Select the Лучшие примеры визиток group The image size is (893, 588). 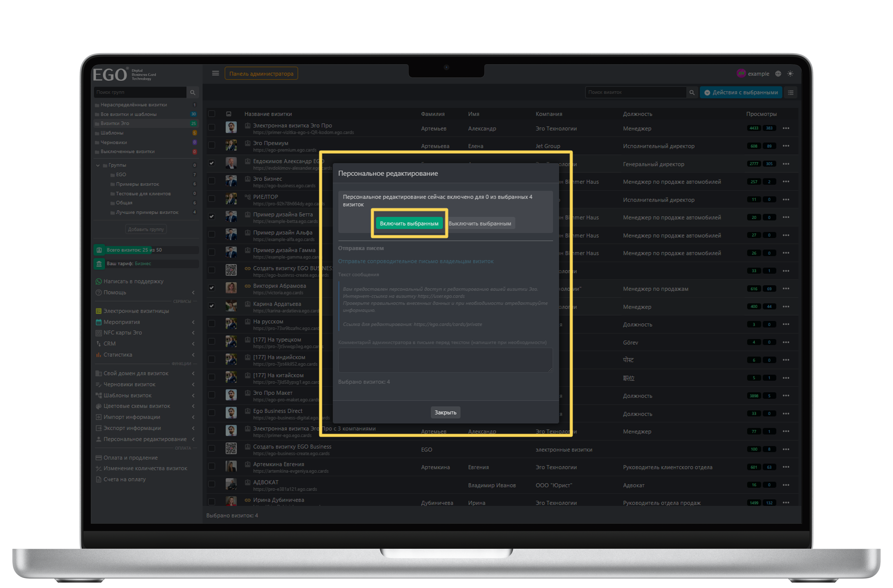147,212
